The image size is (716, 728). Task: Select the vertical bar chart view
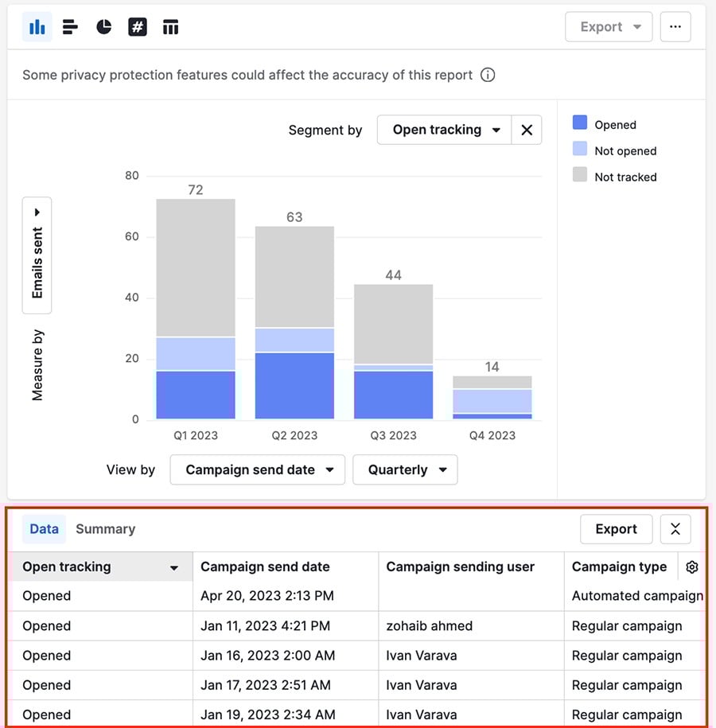[x=37, y=26]
